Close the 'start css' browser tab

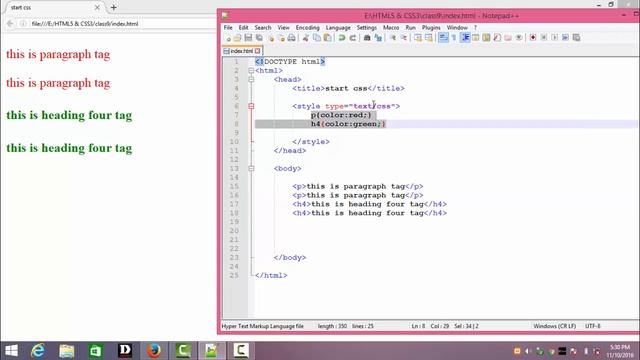[97, 7]
